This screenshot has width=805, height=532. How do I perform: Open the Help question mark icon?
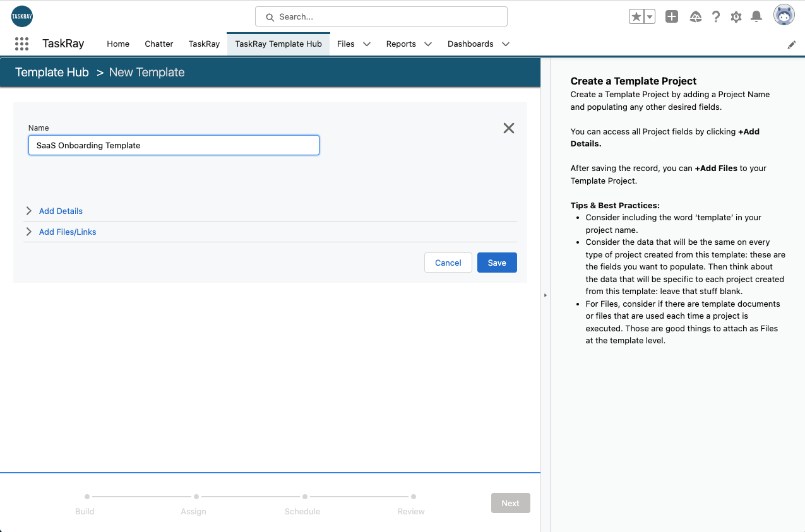716,17
